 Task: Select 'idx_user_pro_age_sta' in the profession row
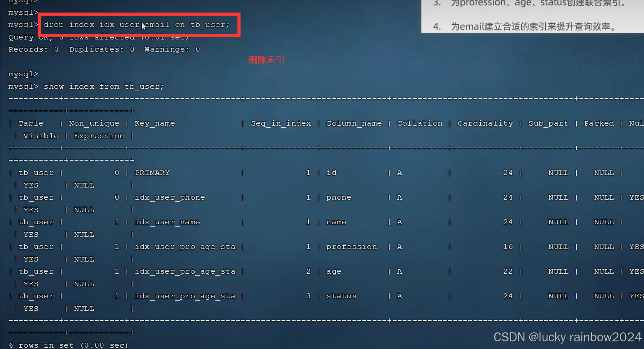[185, 247]
